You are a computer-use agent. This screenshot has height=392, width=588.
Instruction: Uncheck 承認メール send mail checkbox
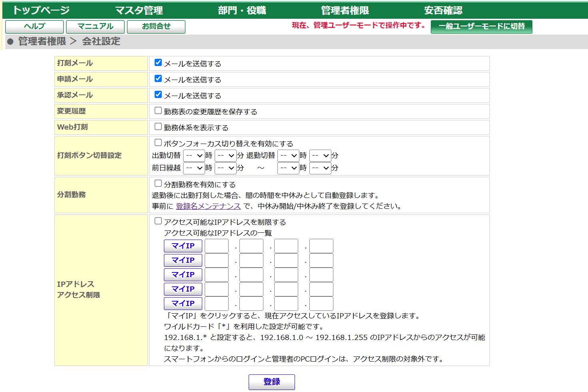pos(158,94)
